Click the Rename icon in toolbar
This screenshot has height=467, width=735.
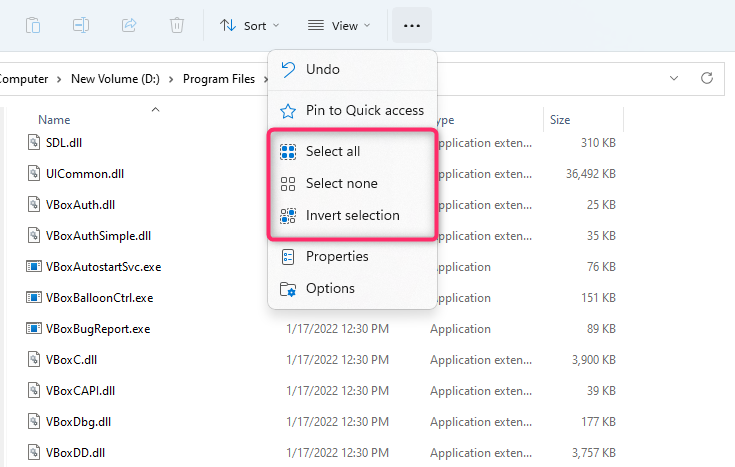(x=82, y=25)
